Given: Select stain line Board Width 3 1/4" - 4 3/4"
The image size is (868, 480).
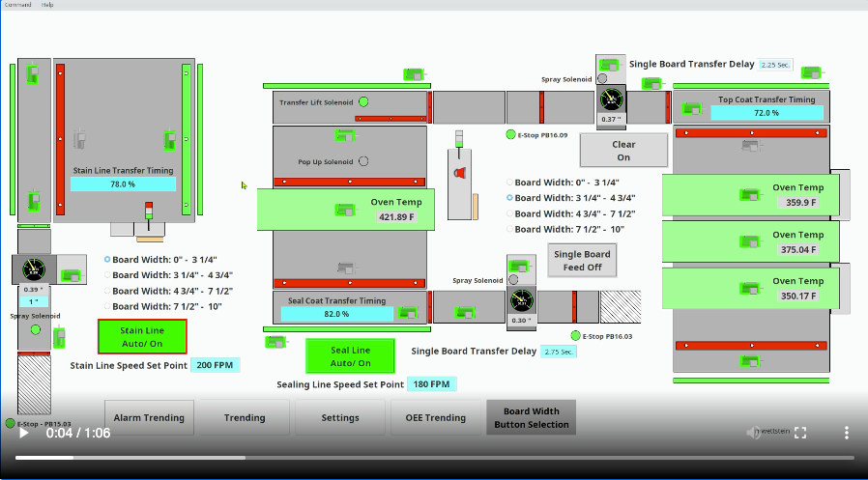Looking at the screenshot, I should pyautogui.click(x=108, y=275).
